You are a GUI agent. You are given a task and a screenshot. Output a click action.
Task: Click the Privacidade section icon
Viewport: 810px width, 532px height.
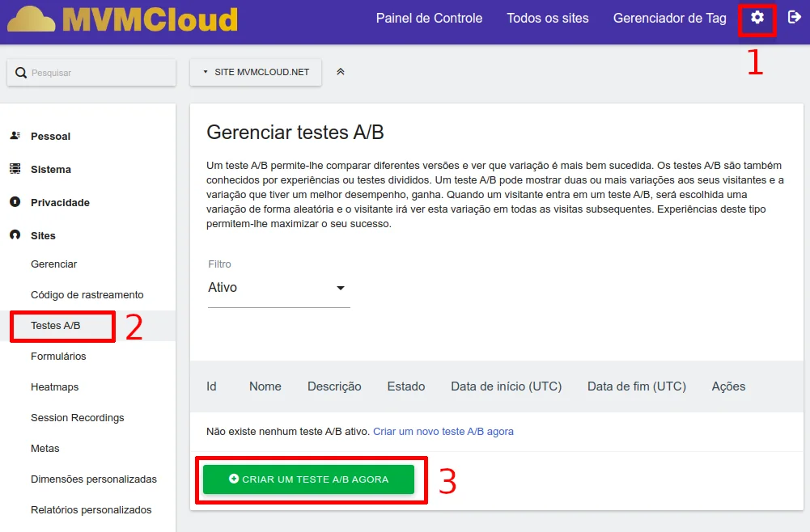pos(15,202)
